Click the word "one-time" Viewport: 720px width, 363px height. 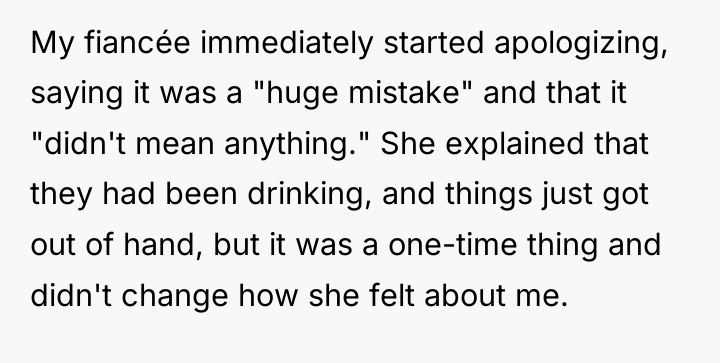pos(452,245)
